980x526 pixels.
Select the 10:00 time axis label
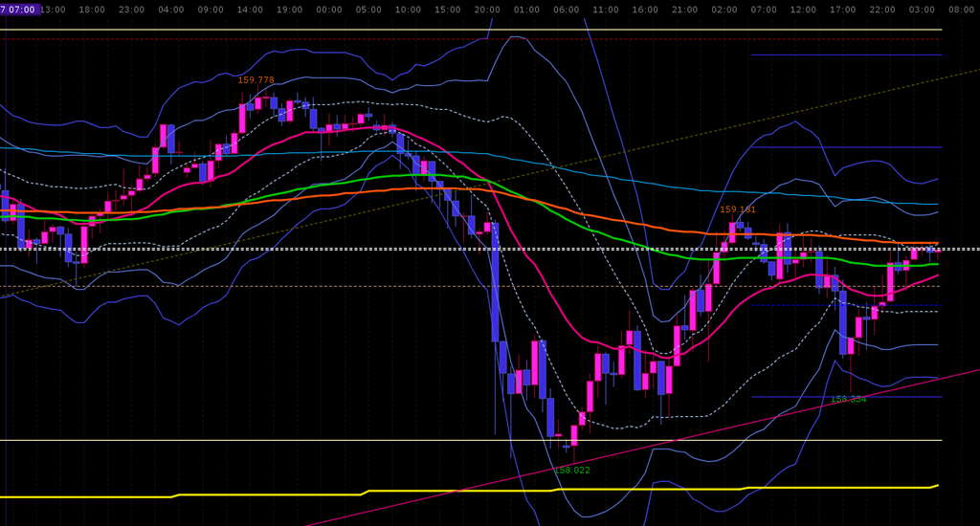[408, 10]
